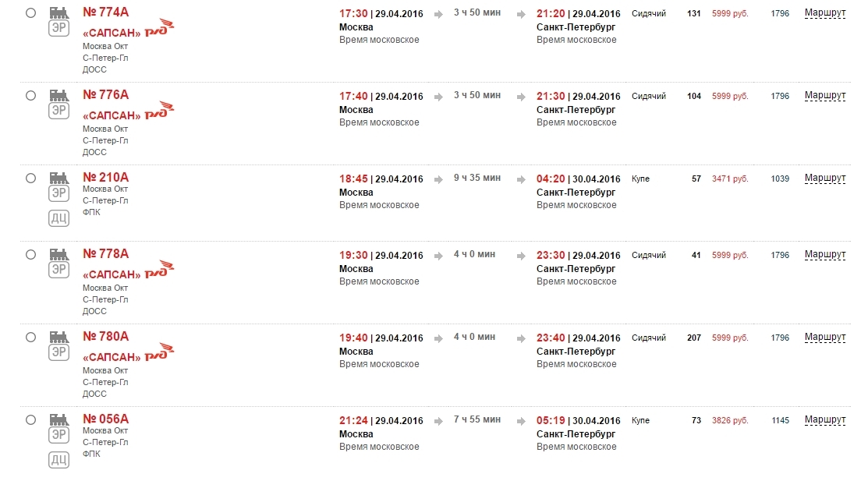Image resolution: width=868 pixels, height=481 pixels.
Task: Click the РЖД logo on train 780А
Action: coord(160,352)
